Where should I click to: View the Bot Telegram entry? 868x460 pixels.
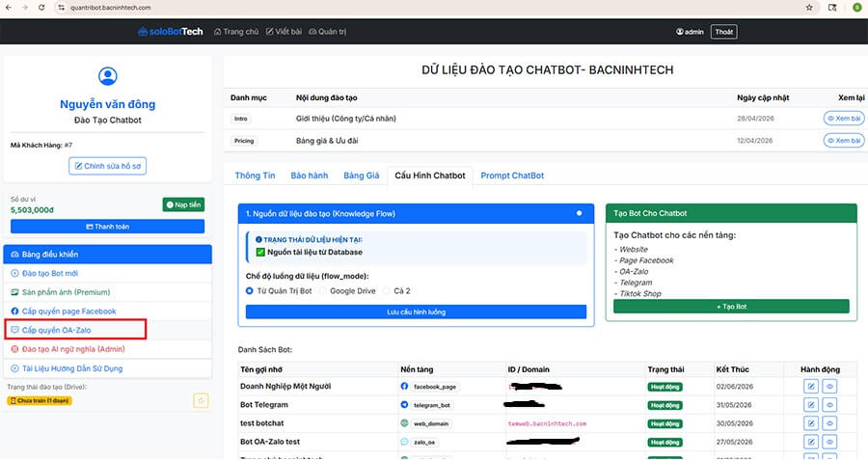829,405
